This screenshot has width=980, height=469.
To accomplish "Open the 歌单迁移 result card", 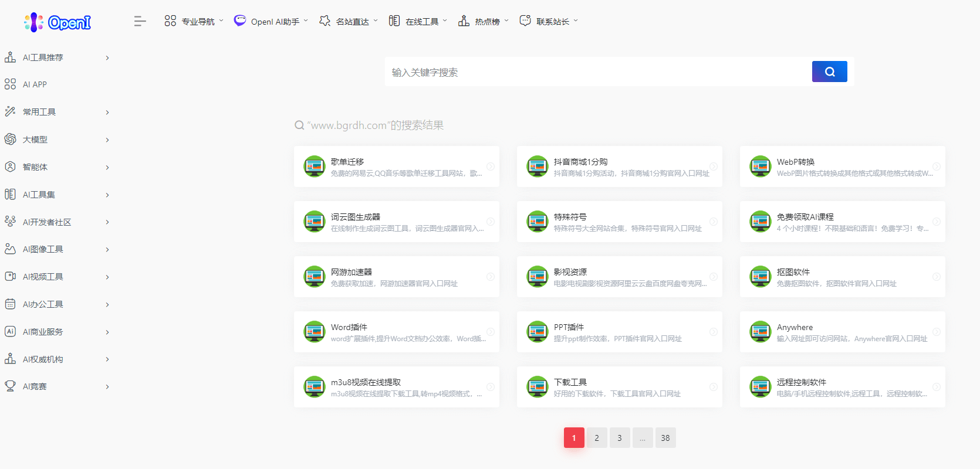I will 397,166.
